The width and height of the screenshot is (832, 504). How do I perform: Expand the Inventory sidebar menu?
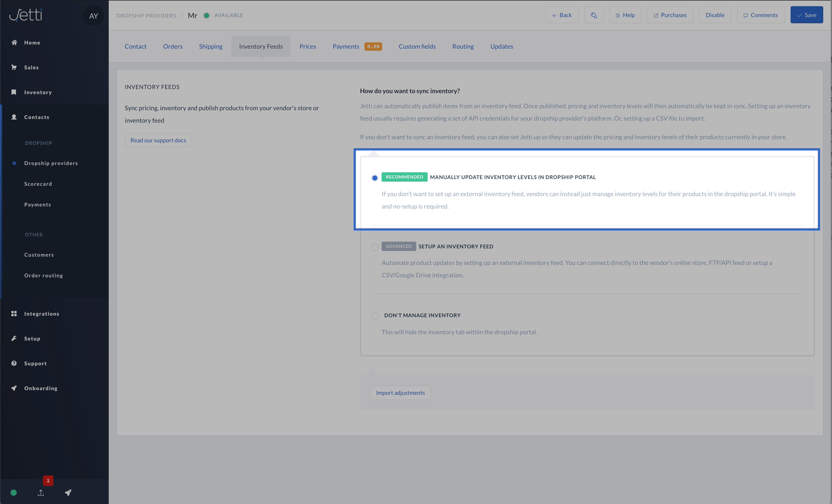(x=38, y=92)
